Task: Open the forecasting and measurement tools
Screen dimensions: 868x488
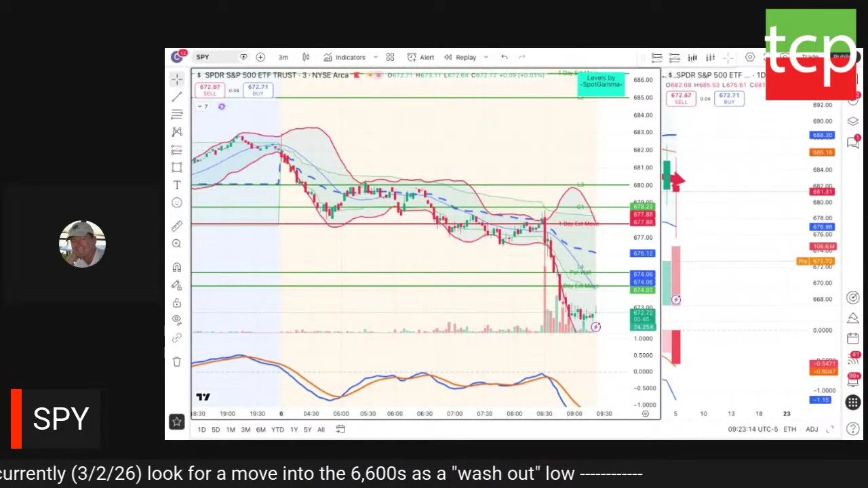Action: click(x=177, y=149)
